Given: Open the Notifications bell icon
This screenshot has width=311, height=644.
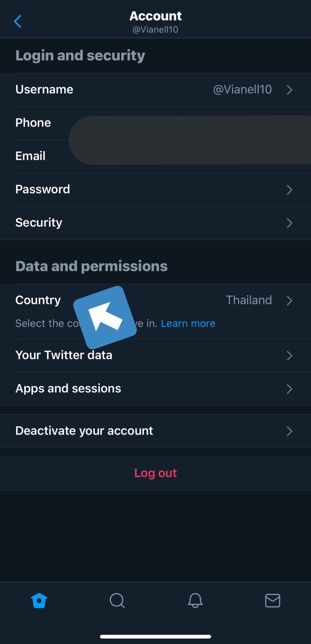Looking at the screenshot, I should (195, 601).
